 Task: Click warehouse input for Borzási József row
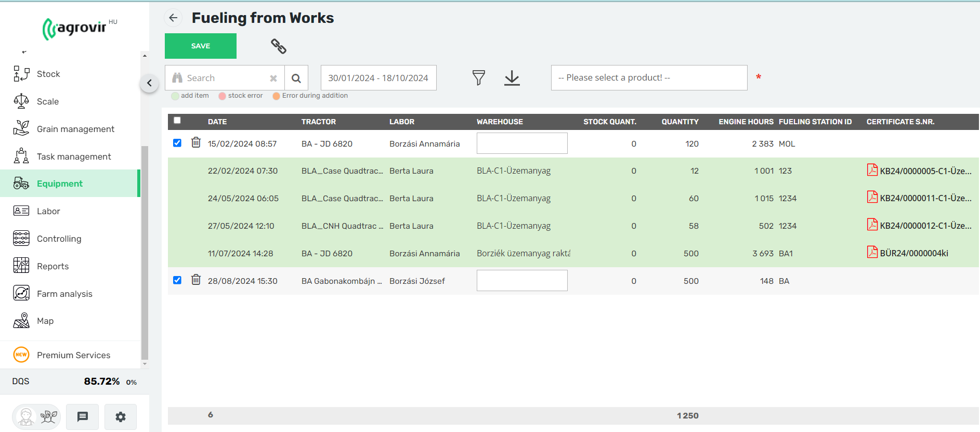(x=522, y=281)
